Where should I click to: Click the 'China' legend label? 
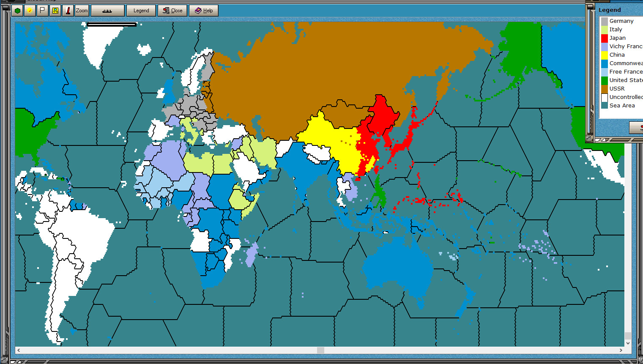coord(617,55)
